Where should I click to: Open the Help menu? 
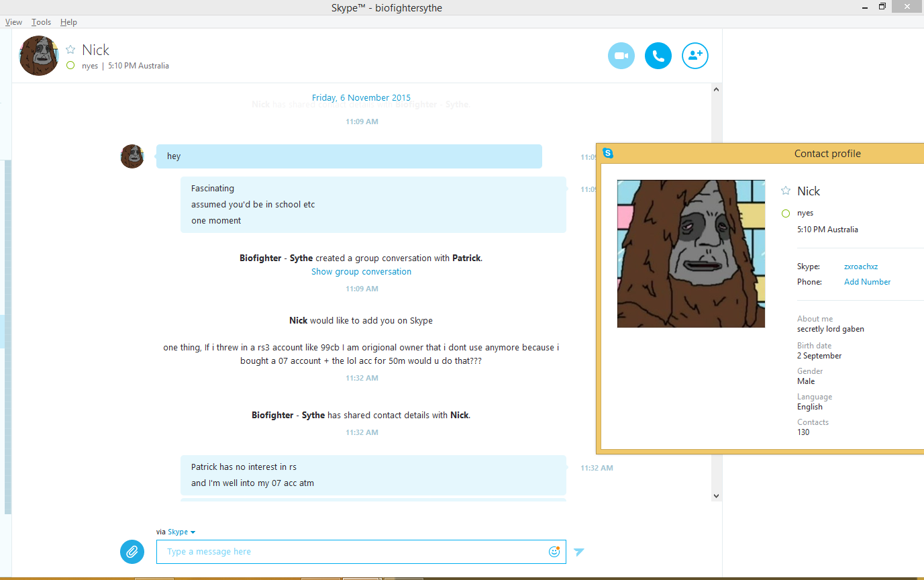click(x=68, y=22)
